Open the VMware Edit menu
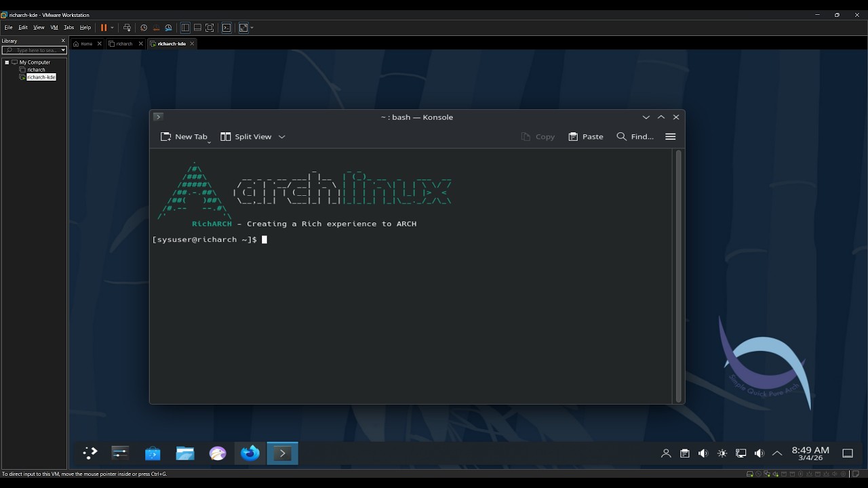This screenshot has width=868, height=488. (23, 28)
